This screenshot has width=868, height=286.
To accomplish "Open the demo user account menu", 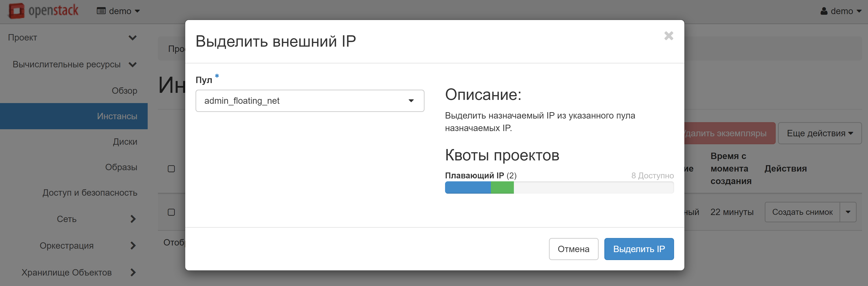I will (841, 11).
